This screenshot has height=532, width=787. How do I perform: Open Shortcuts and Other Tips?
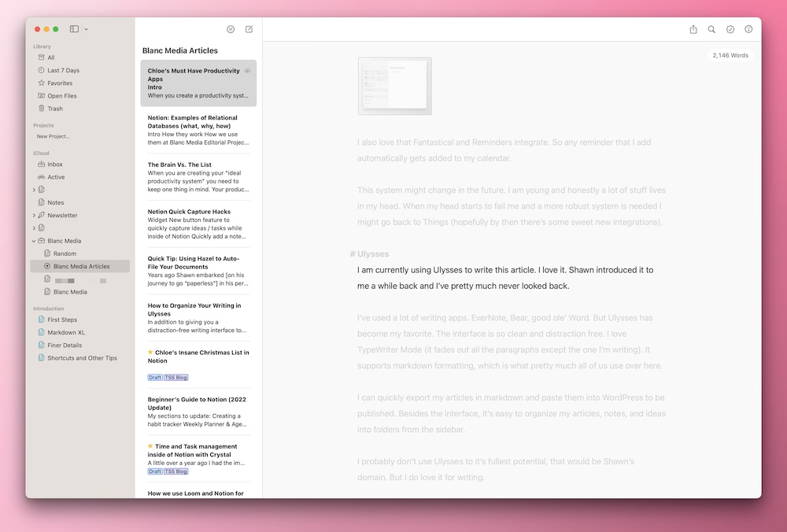(x=80, y=358)
